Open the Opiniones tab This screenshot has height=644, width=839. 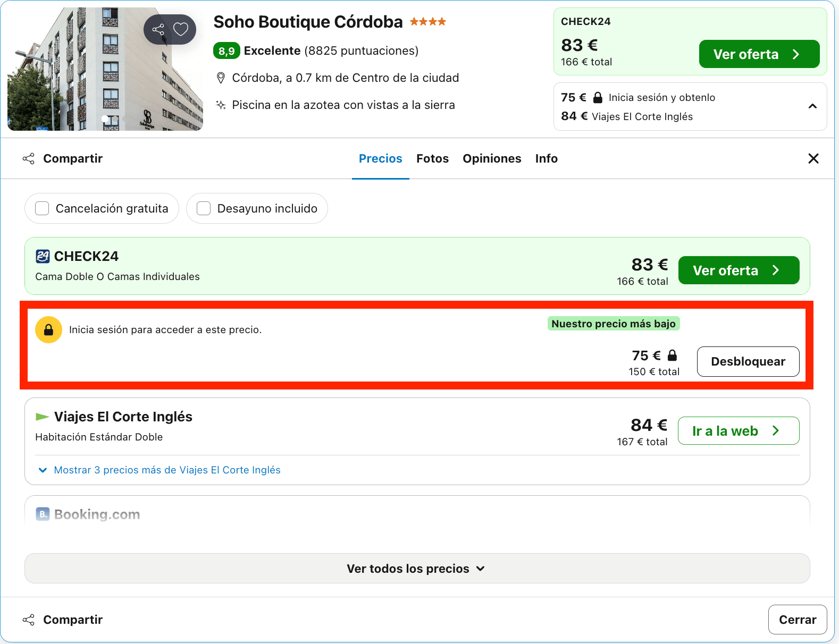click(x=492, y=158)
